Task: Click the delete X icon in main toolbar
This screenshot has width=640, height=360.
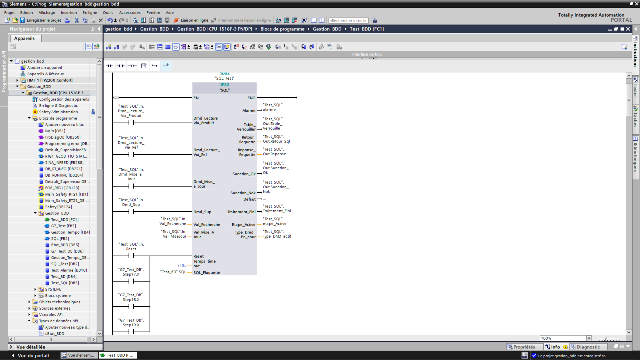Action: click(x=101, y=20)
